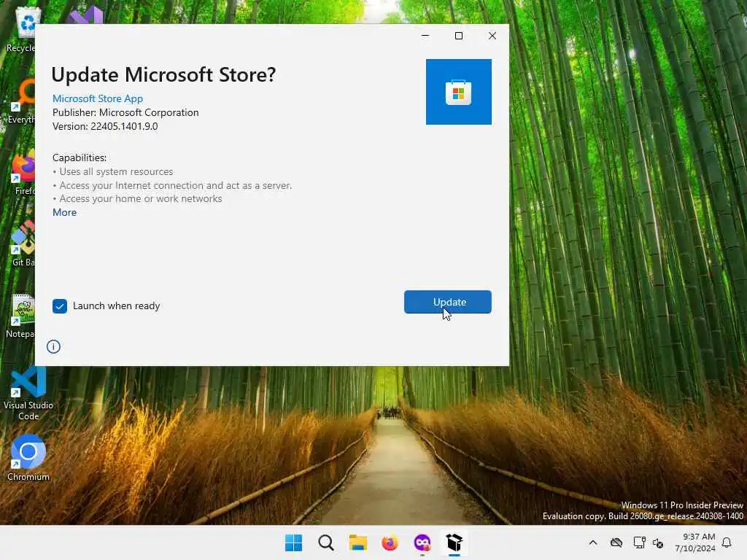Click the Publisher: Microsoft Corporation text
The height and width of the screenshot is (560, 747).
[x=125, y=112]
